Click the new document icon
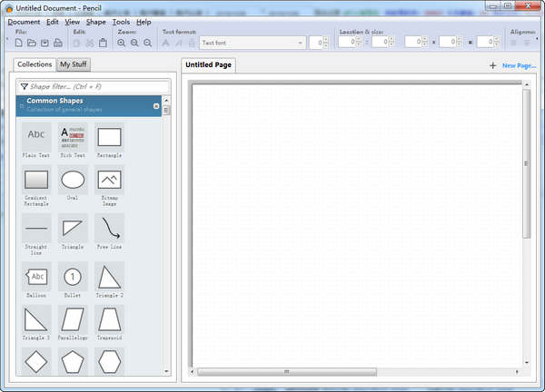The height and width of the screenshot is (392, 545). pyautogui.click(x=19, y=43)
